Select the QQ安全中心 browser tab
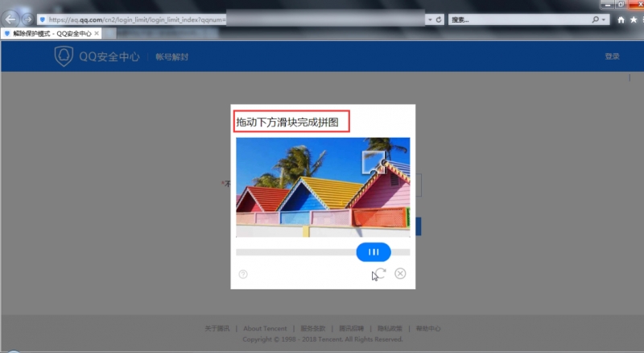 (52, 33)
